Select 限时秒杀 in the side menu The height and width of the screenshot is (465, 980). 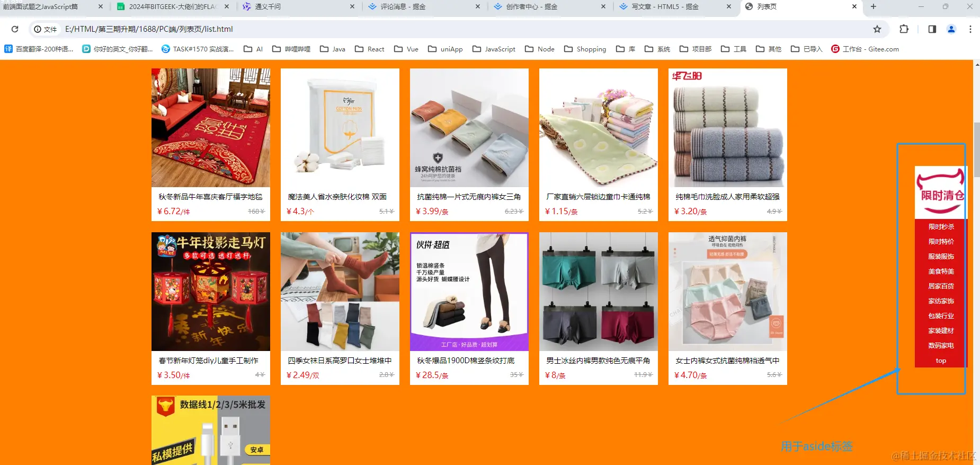tap(941, 226)
